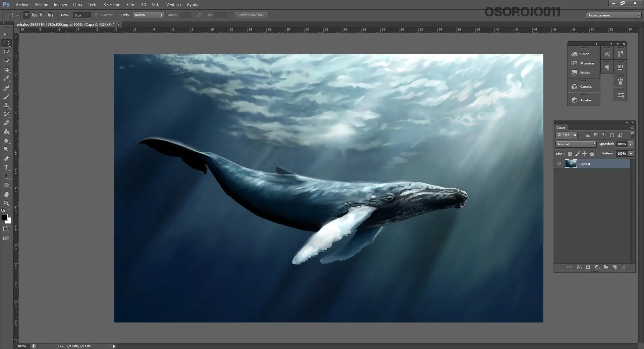
Task: Click the Capa 0 layer thumbnail
Action: 571,164
